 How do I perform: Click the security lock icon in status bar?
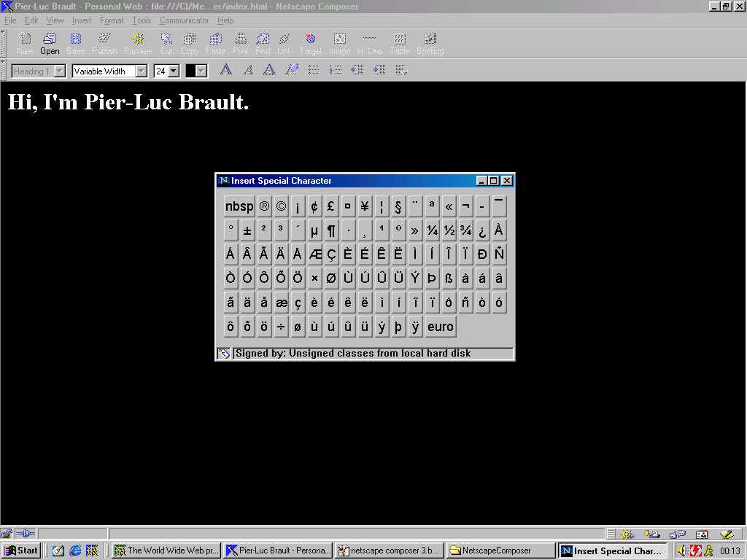(x=7, y=534)
